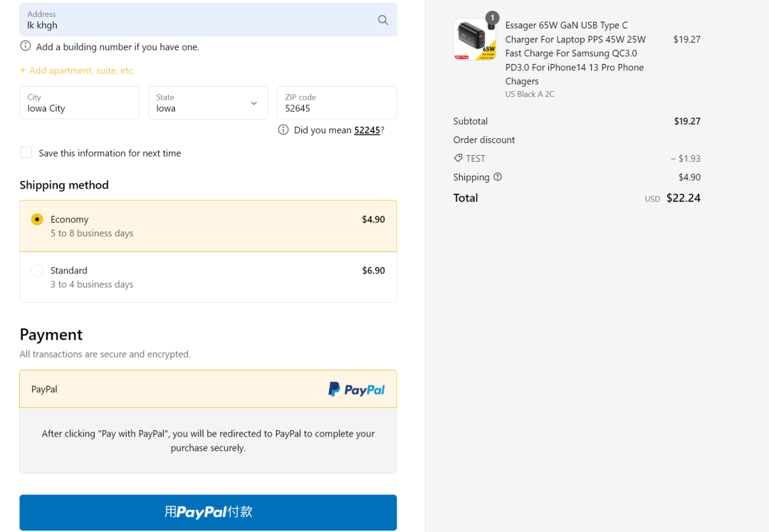Open the State dropdown
The height and width of the screenshot is (532, 769).
pos(208,103)
